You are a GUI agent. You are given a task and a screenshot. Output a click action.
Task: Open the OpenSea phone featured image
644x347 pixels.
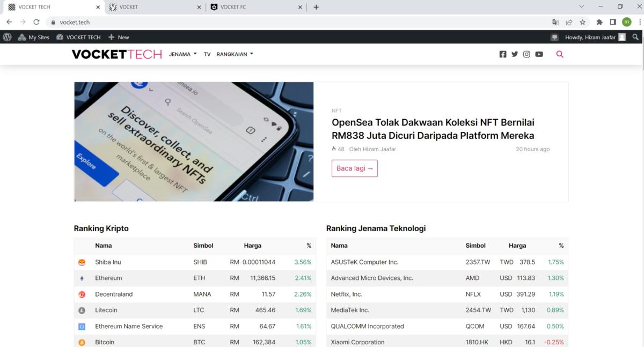point(194,142)
